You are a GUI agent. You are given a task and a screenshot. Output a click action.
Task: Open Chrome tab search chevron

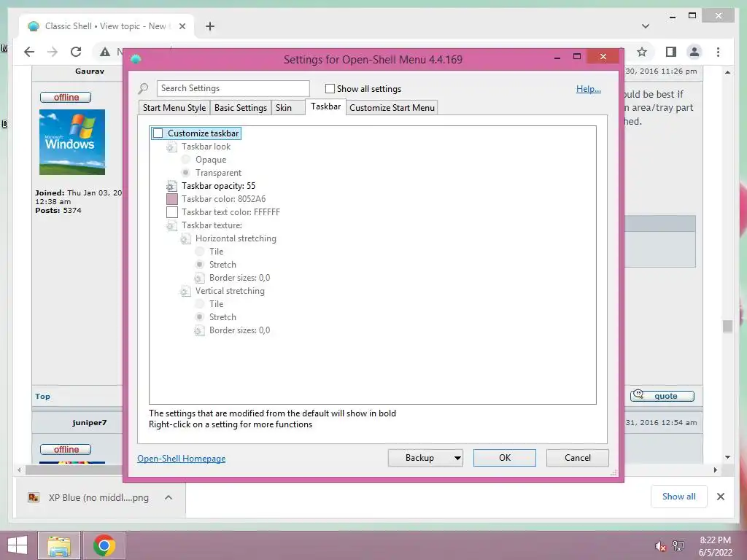click(646, 26)
